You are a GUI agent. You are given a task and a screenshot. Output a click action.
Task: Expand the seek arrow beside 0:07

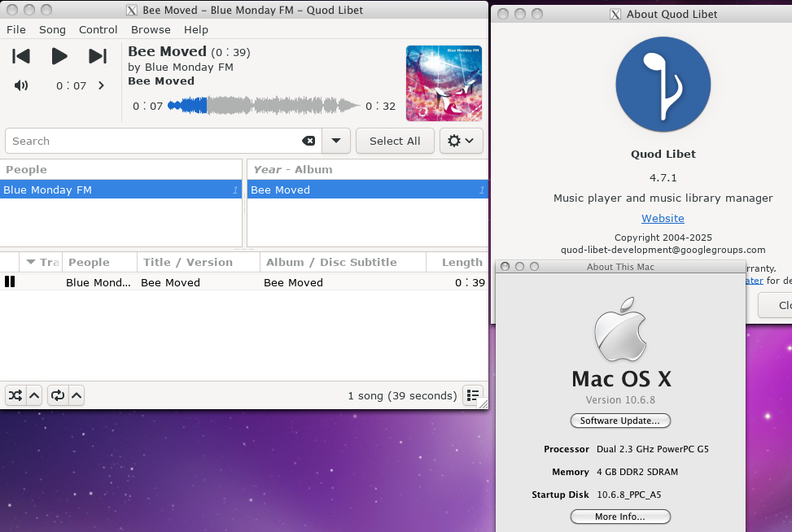click(x=101, y=85)
